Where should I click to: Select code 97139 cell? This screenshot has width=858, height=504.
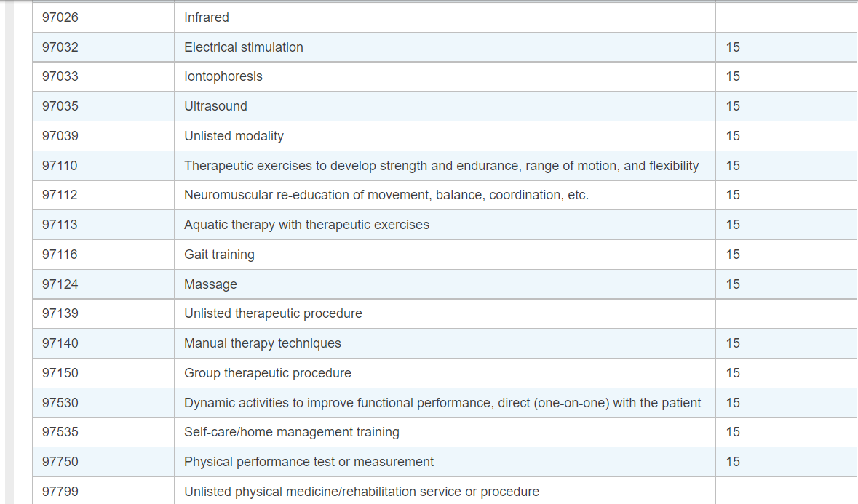click(103, 313)
